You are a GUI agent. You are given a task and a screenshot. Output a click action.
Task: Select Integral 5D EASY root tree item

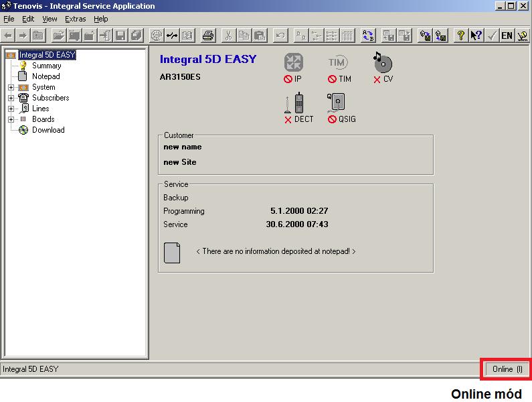[x=47, y=55]
